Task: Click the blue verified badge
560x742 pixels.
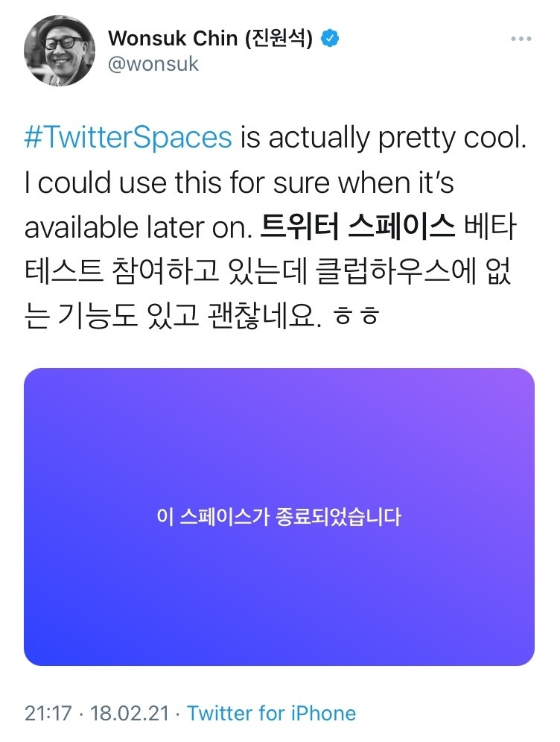Action: (329, 38)
